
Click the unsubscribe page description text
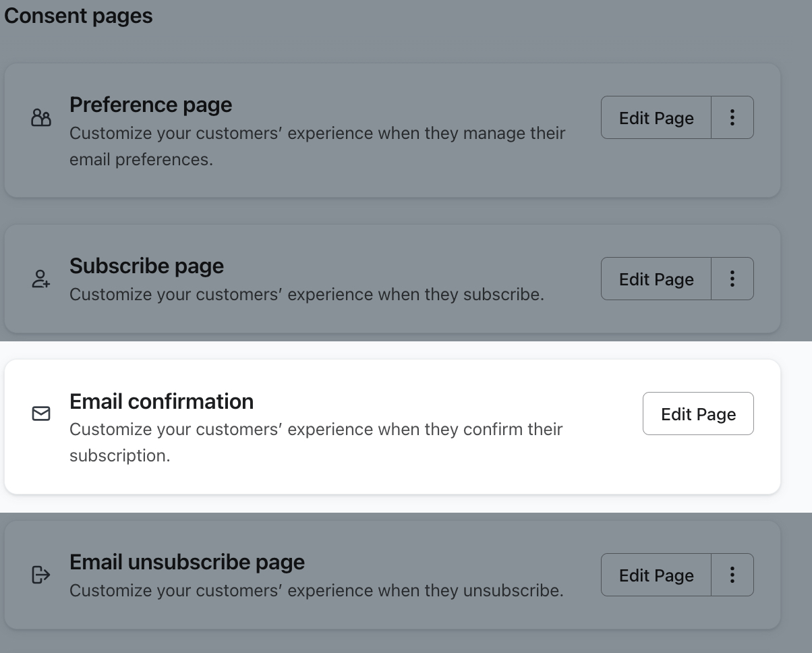[316, 591]
